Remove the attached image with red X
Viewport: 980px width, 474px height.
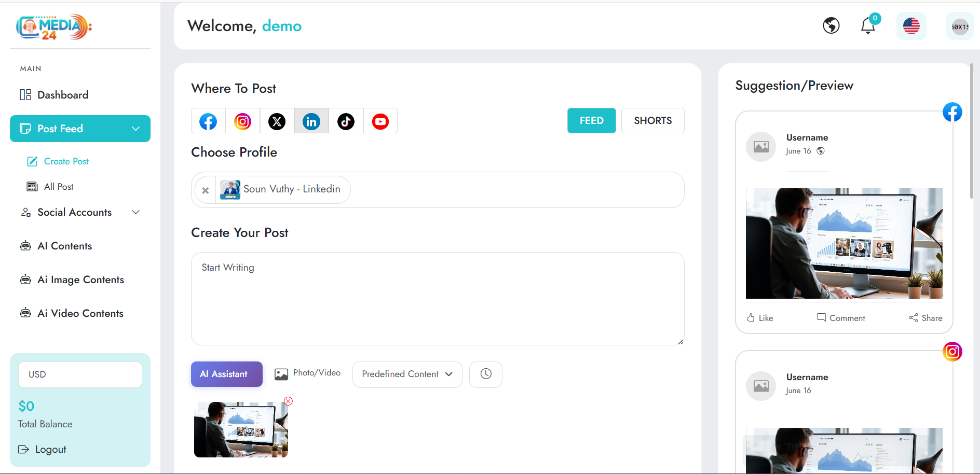point(289,401)
